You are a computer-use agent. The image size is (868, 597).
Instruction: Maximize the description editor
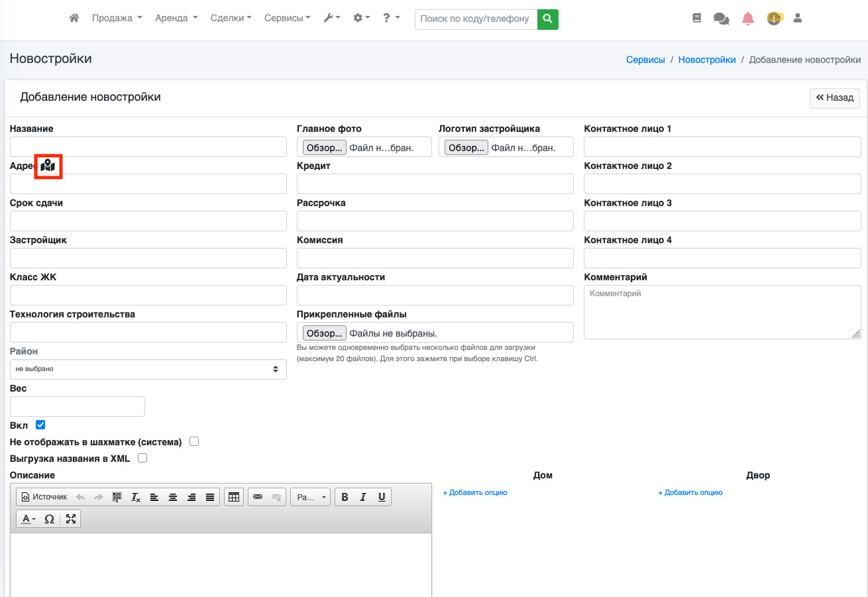click(x=71, y=519)
